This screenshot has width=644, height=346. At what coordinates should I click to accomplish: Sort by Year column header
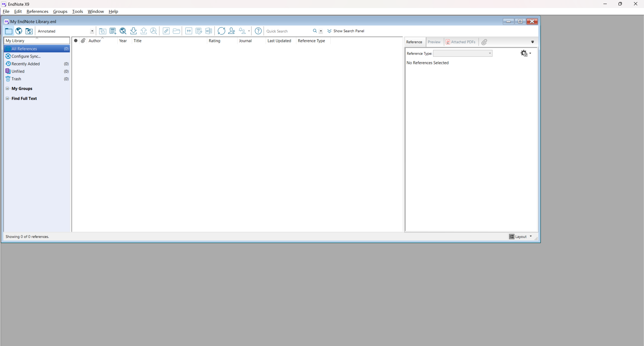(x=124, y=41)
